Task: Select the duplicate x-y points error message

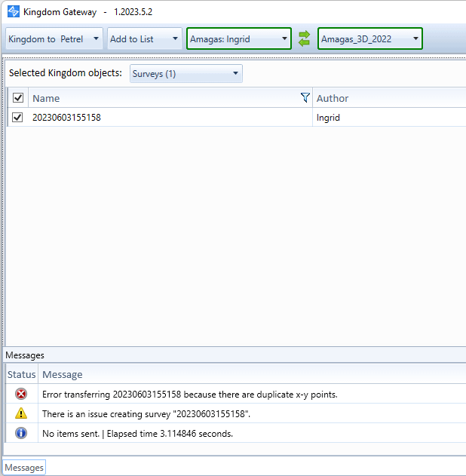Action: click(189, 394)
